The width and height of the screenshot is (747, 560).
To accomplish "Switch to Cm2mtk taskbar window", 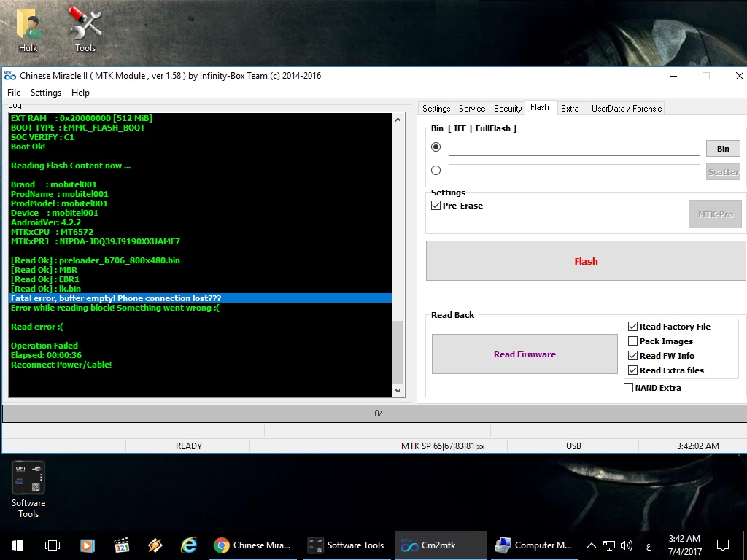I will coord(441,545).
